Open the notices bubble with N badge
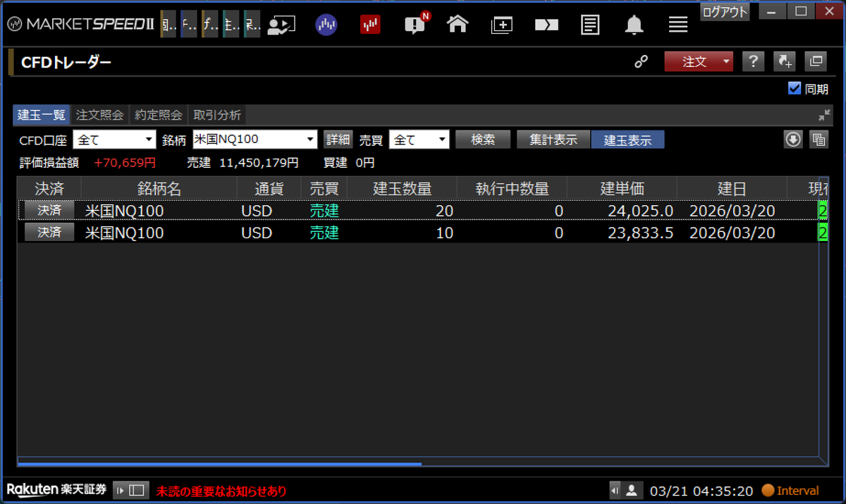The width and height of the screenshot is (846, 504). pyautogui.click(x=416, y=24)
